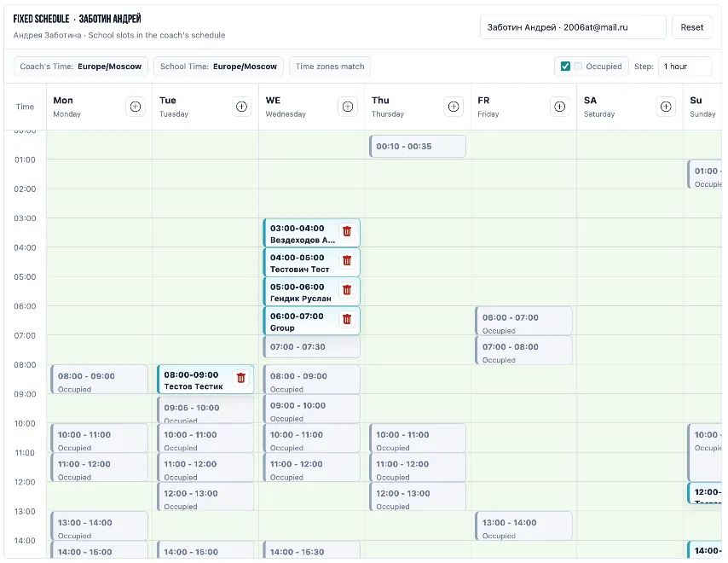Select Friday 13:00 - 14:00 occupied slot
The height and width of the screenshot is (563, 728).
point(523,525)
